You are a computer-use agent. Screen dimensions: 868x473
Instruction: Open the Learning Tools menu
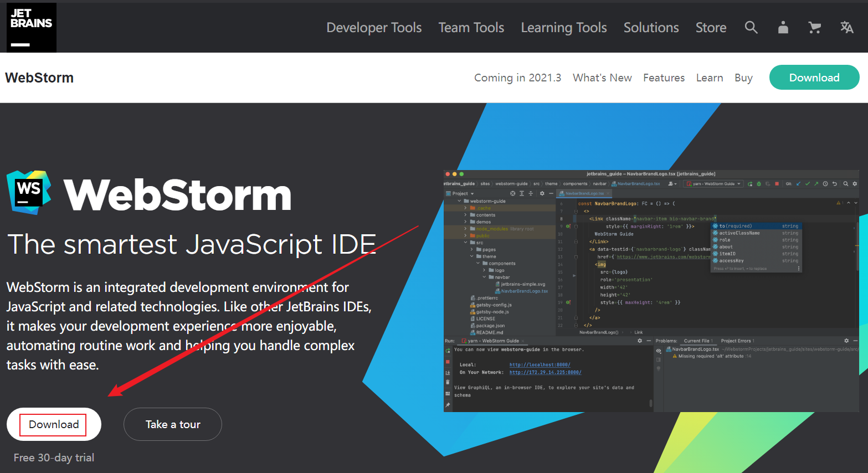click(x=564, y=28)
